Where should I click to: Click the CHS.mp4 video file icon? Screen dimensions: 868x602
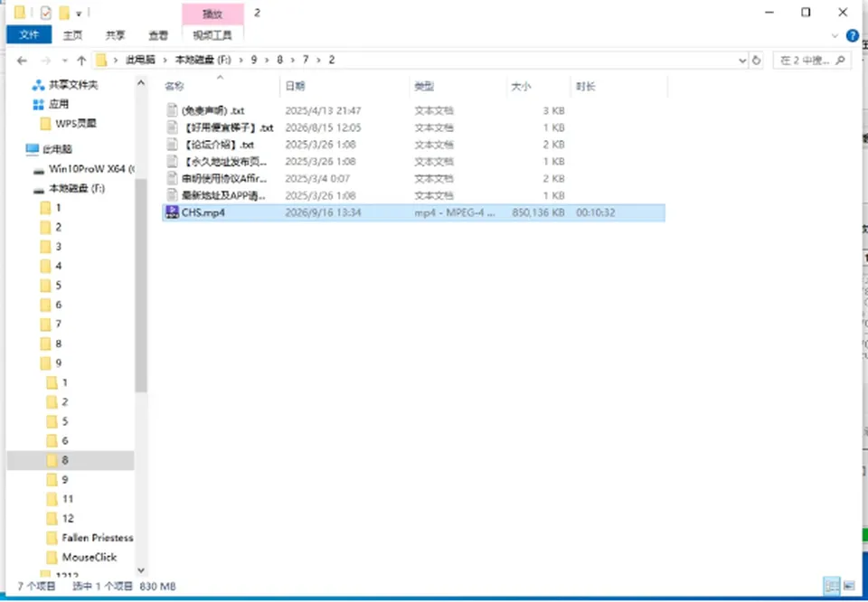pyautogui.click(x=172, y=212)
